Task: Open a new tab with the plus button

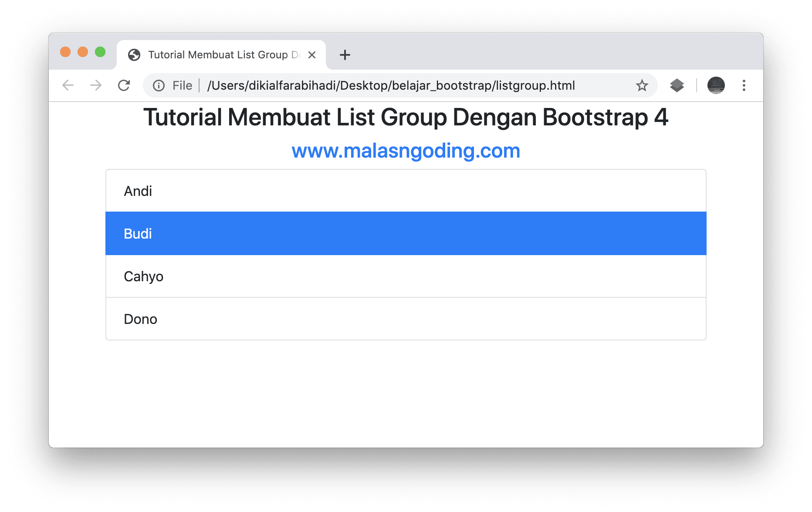Action: click(x=345, y=55)
